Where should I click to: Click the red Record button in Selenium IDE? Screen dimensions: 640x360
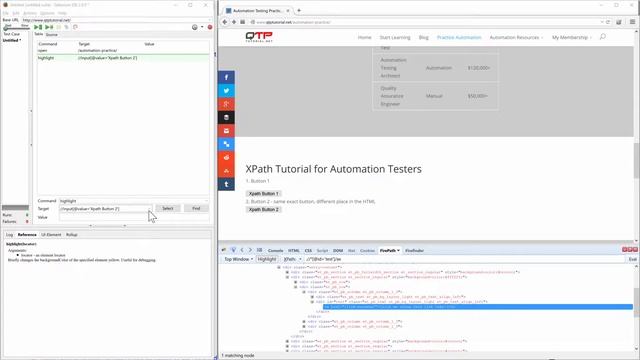[210, 27]
